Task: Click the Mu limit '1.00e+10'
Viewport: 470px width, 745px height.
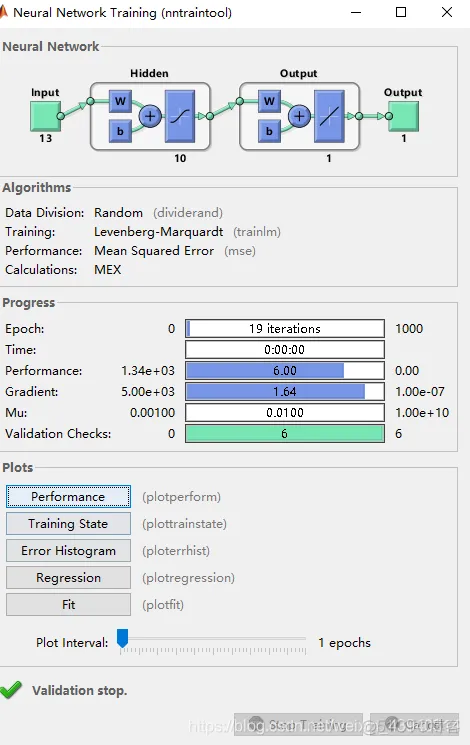Action: (422, 412)
